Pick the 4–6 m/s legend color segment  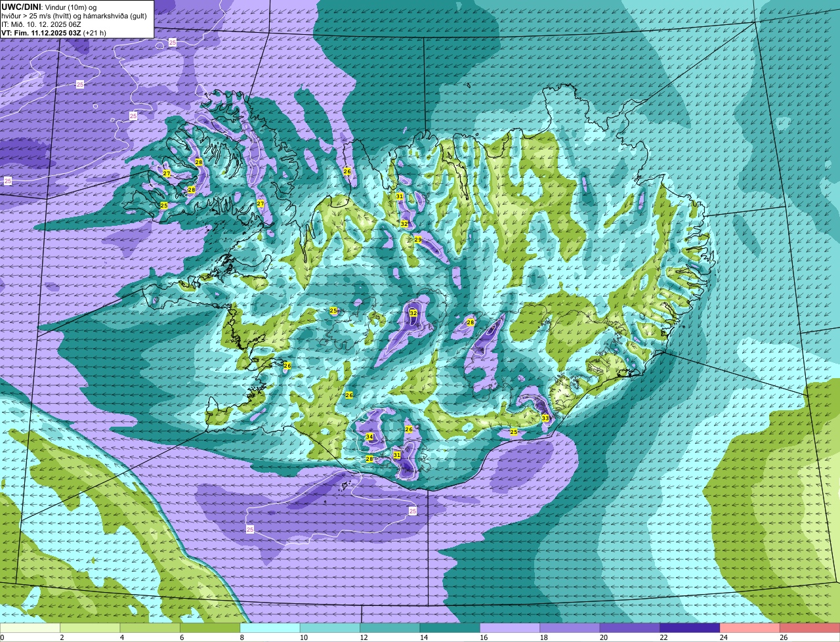150,628
